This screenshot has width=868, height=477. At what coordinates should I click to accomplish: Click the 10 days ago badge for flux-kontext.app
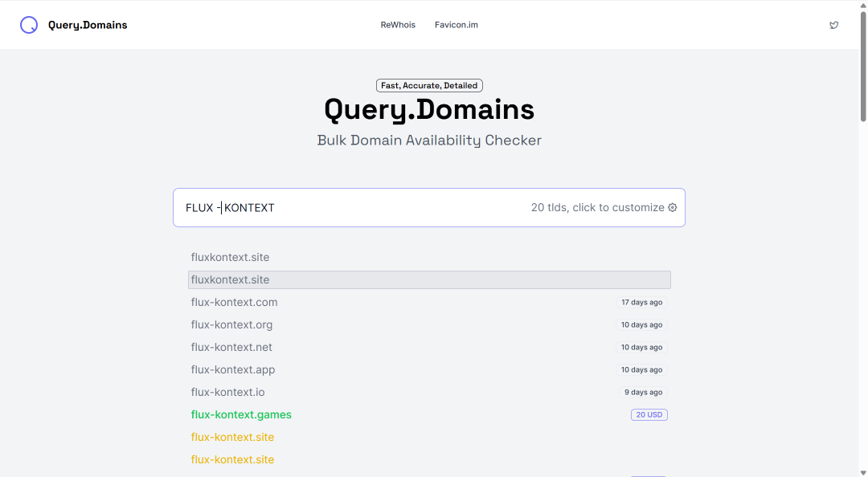(x=641, y=369)
